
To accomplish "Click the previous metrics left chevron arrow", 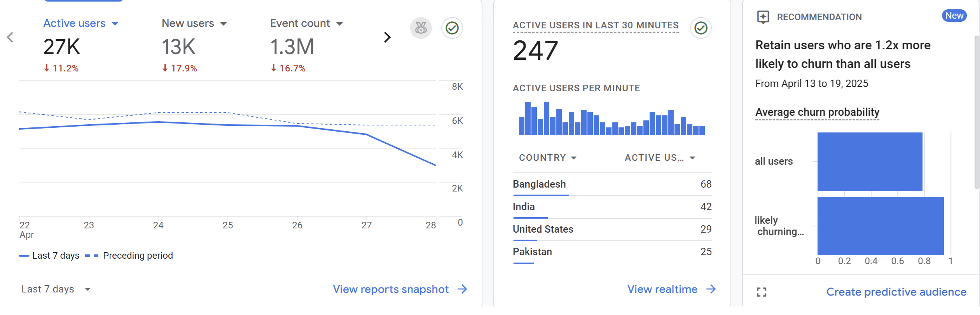I will (x=10, y=37).
